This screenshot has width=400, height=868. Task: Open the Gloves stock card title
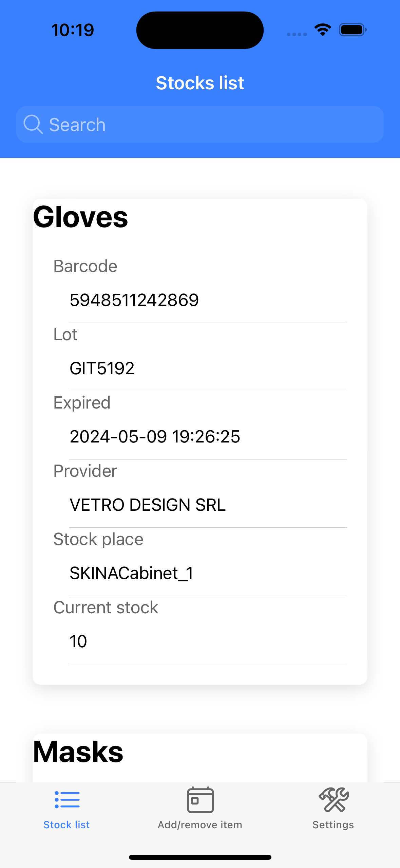pyautogui.click(x=81, y=217)
